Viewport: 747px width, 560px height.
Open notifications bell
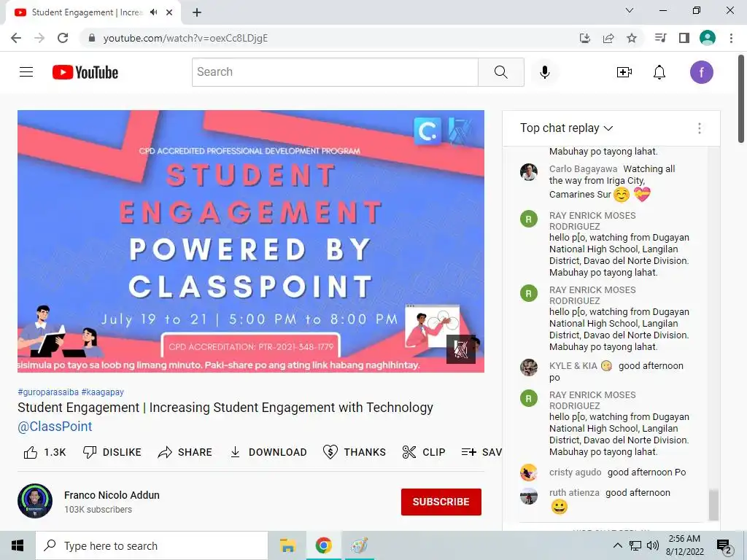point(659,72)
